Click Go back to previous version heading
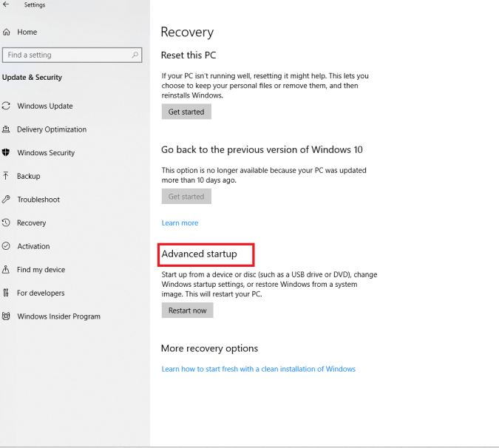499x448 pixels. [x=262, y=150]
